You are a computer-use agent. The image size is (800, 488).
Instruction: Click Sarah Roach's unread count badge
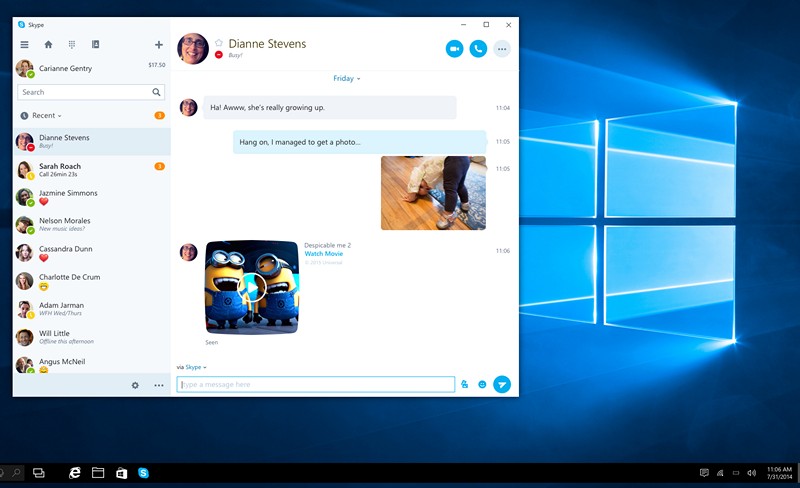[159, 166]
